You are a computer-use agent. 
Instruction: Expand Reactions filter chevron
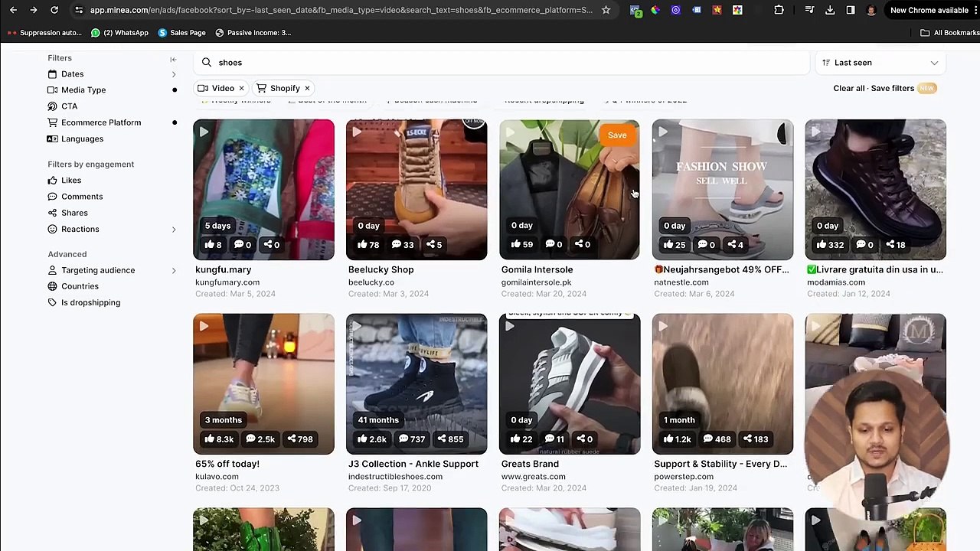tap(174, 230)
